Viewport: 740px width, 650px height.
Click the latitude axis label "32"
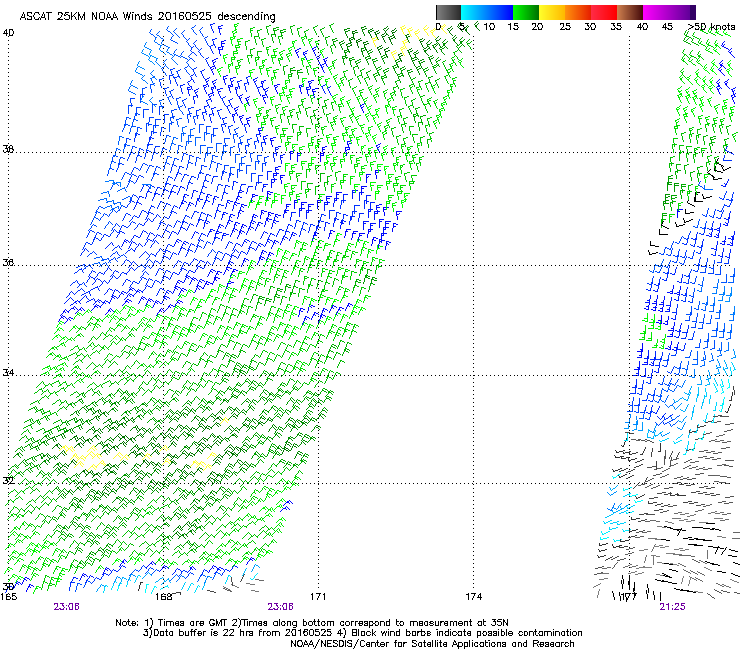(8, 481)
